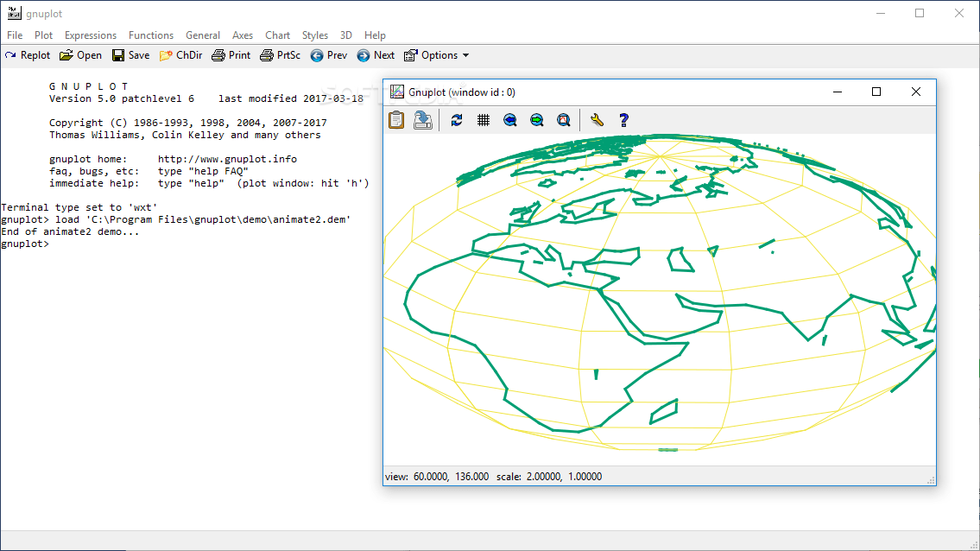Open the Options dropdown on the toolbar
The width and height of the screenshot is (980, 551).
[436, 54]
